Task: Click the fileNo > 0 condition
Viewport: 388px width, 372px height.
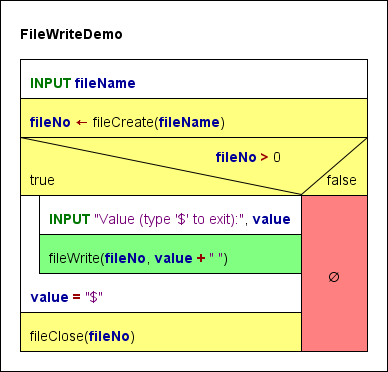Action: click(x=248, y=157)
